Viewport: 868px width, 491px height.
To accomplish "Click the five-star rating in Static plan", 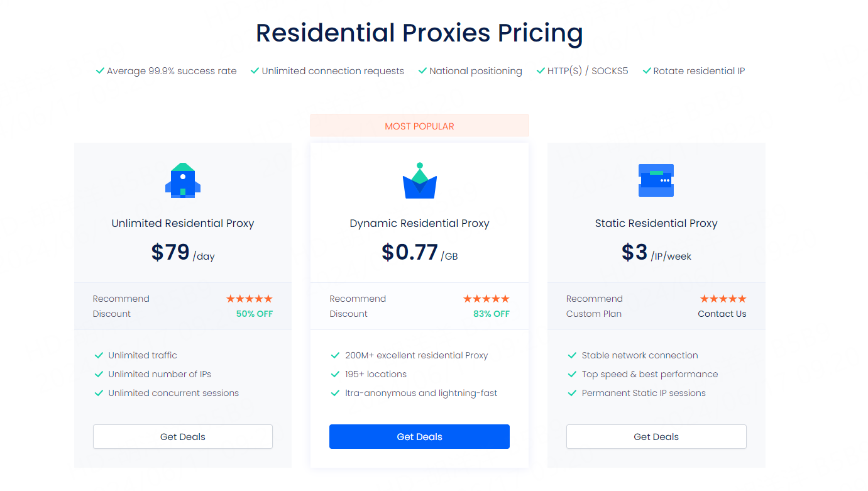I will tap(723, 299).
